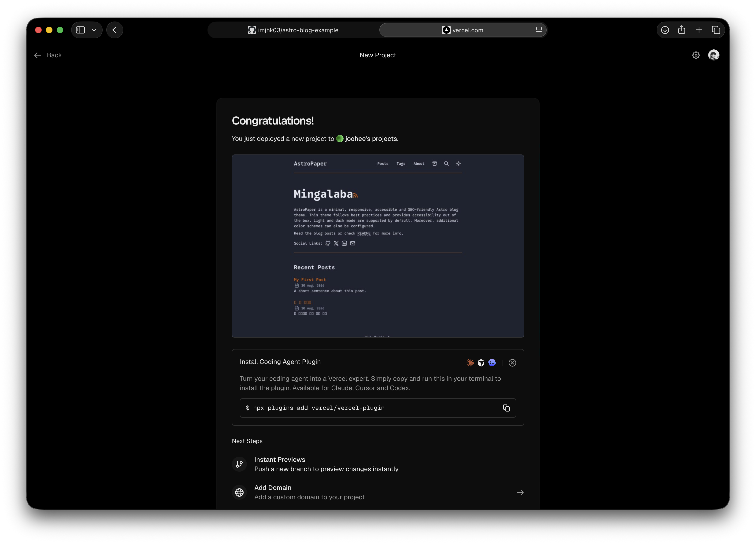Screen dimensions: 756x544
Task: Open page reader icon in address bar
Action: [x=539, y=30]
